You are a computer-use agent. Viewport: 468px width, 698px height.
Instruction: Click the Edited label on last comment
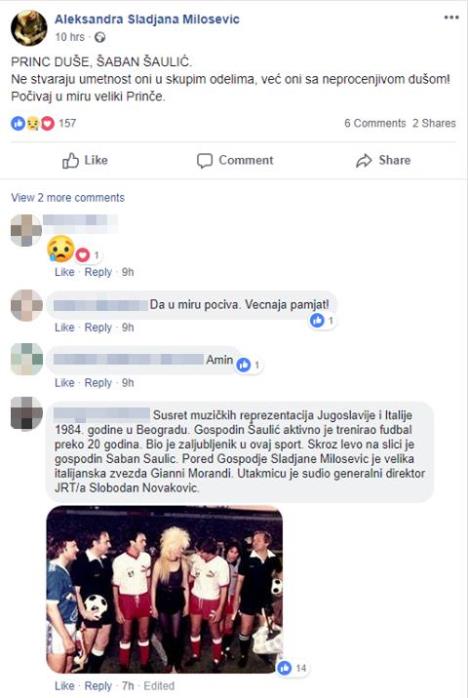[x=159, y=686]
